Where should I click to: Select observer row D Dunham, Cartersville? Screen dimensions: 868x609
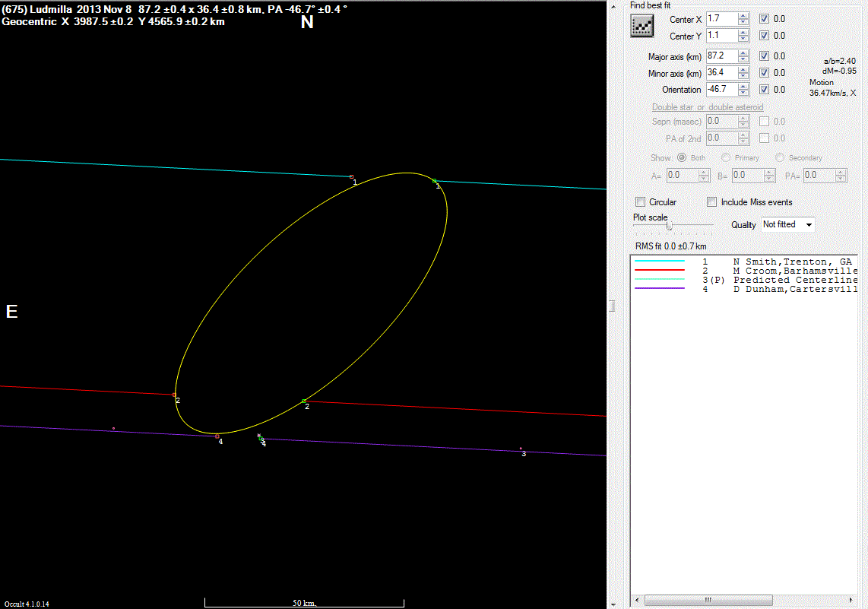coord(744,289)
